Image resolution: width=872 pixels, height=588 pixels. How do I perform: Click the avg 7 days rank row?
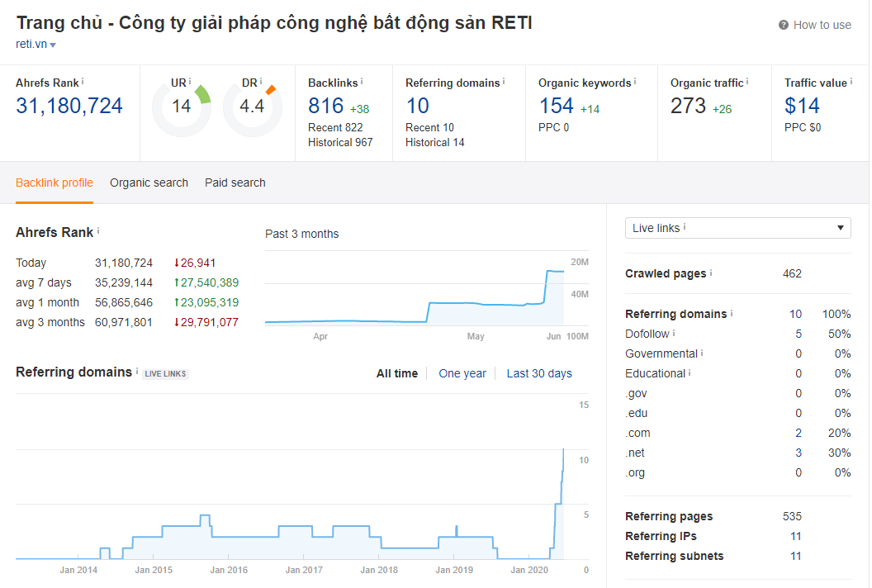[x=127, y=282]
